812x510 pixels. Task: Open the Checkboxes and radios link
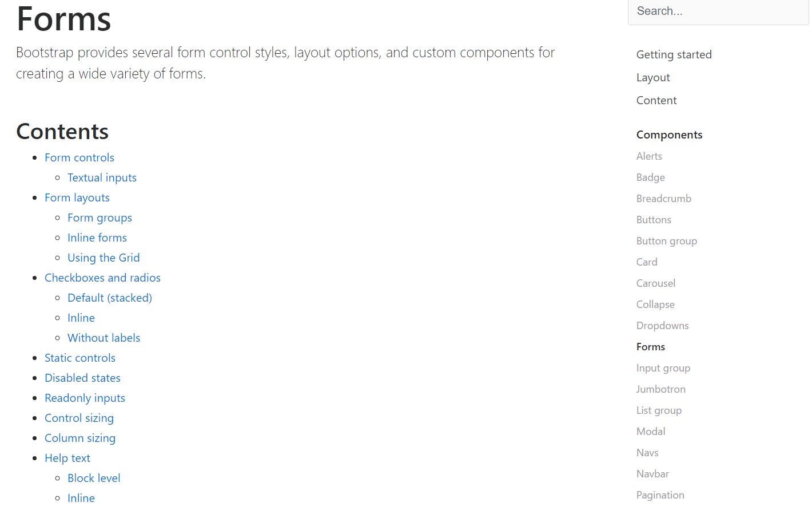coord(102,278)
